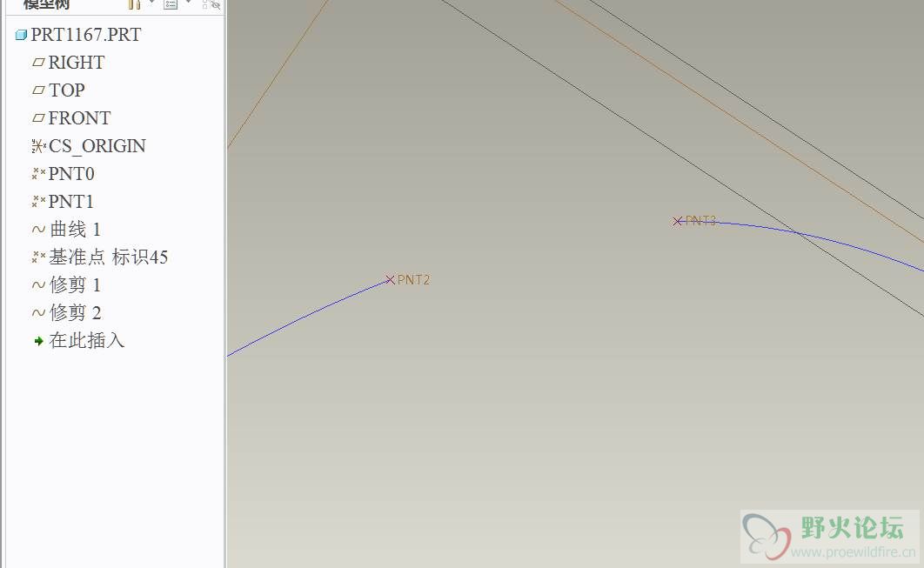The image size is (924, 568).
Task: Click the 修剪 1 trim curve icon
Action: coord(38,285)
